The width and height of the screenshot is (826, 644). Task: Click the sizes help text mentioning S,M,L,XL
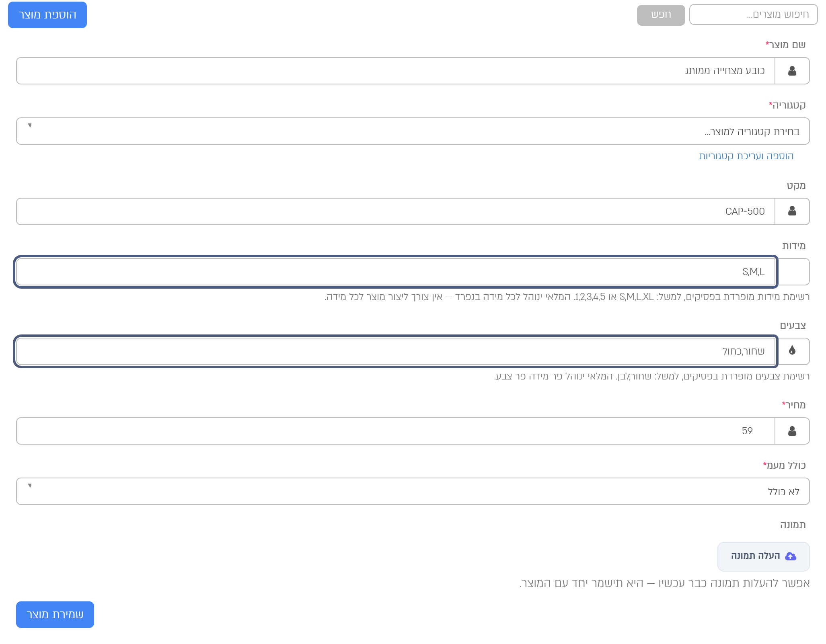(567, 297)
